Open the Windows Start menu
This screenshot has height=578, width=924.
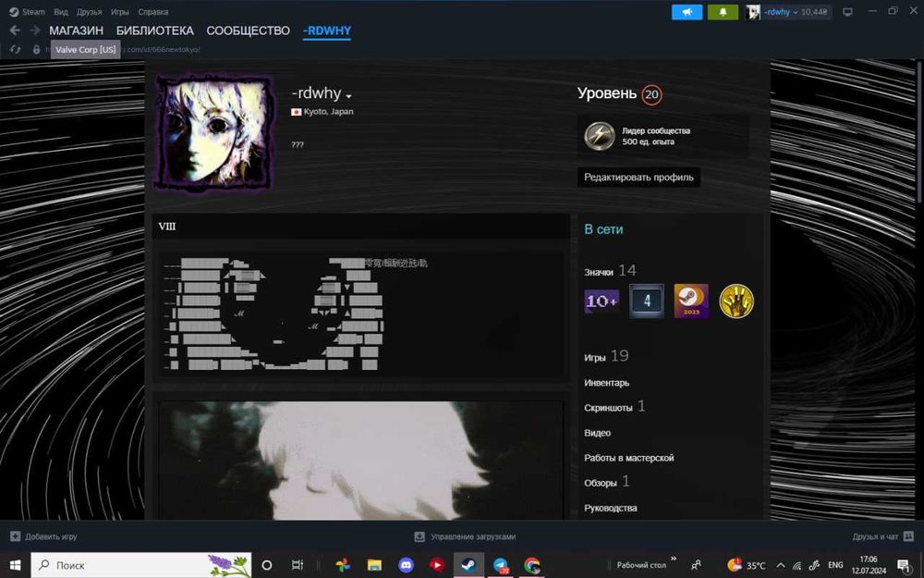(15, 565)
